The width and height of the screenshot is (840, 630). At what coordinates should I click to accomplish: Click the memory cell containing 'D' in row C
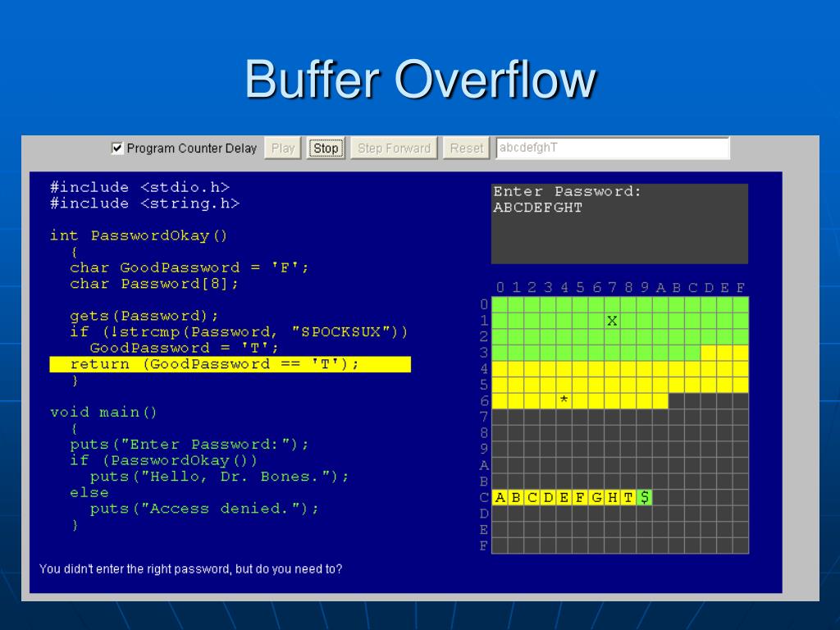point(548,497)
